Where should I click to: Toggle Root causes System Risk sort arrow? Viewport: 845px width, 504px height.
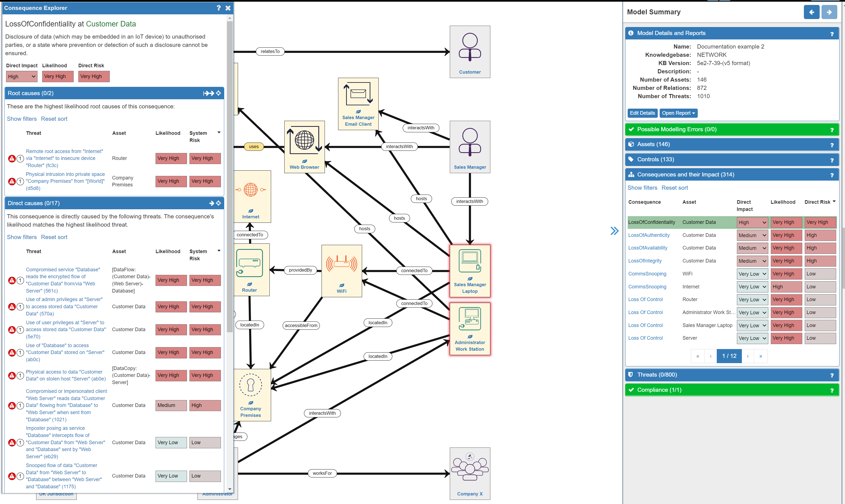click(219, 132)
